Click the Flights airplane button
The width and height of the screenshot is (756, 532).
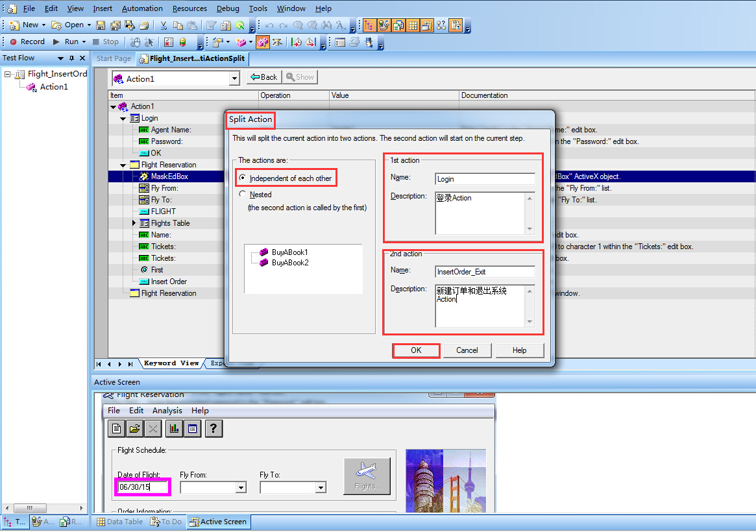pyautogui.click(x=367, y=476)
